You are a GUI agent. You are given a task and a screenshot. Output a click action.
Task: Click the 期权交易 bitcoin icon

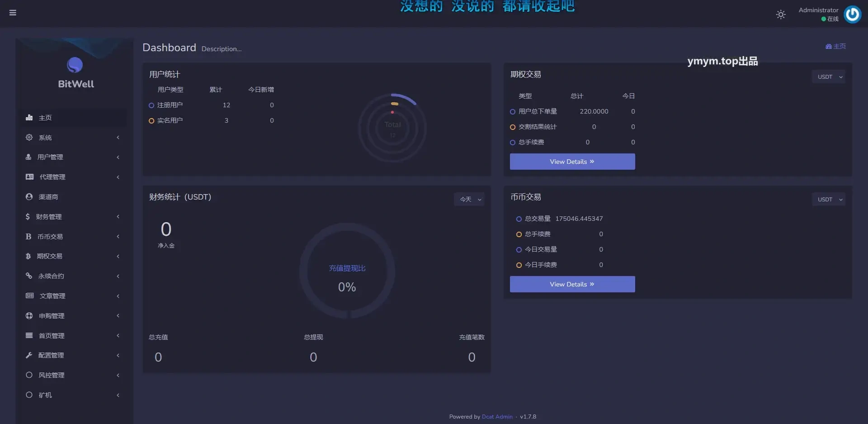[28, 256]
